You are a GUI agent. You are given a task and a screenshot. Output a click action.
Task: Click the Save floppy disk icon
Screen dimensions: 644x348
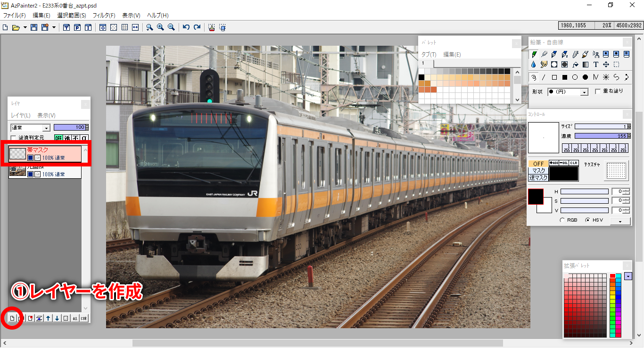(34, 28)
